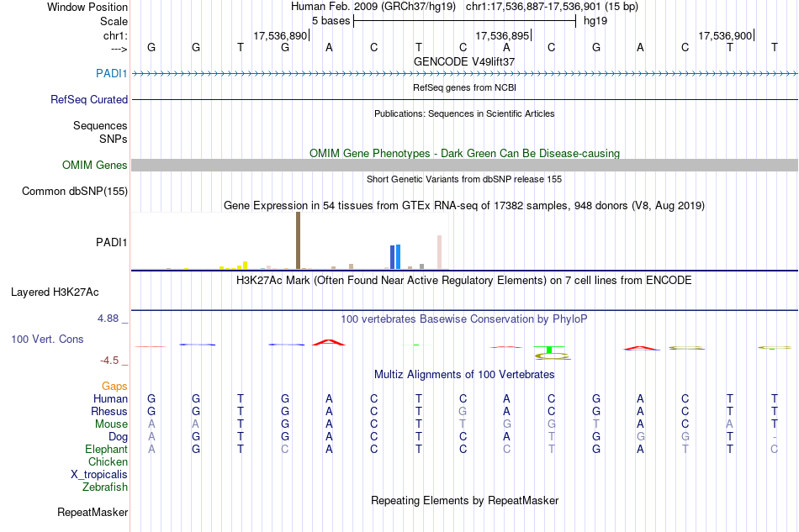Viewport: 799px width, 532px height.
Task: Click the RefSeq Curated label
Action: tap(89, 99)
